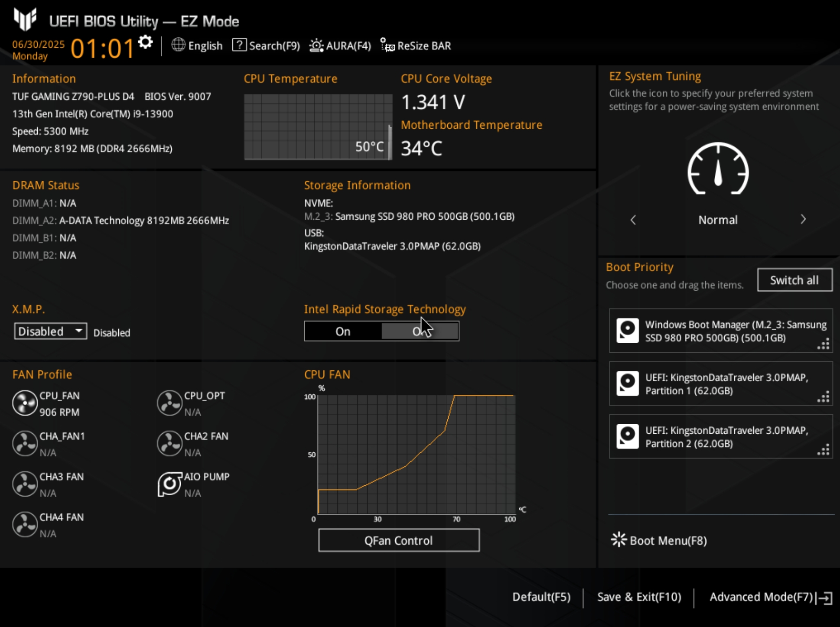Click the 'Normal' tuning mode label
The image size is (840, 627).
click(x=718, y=220)
